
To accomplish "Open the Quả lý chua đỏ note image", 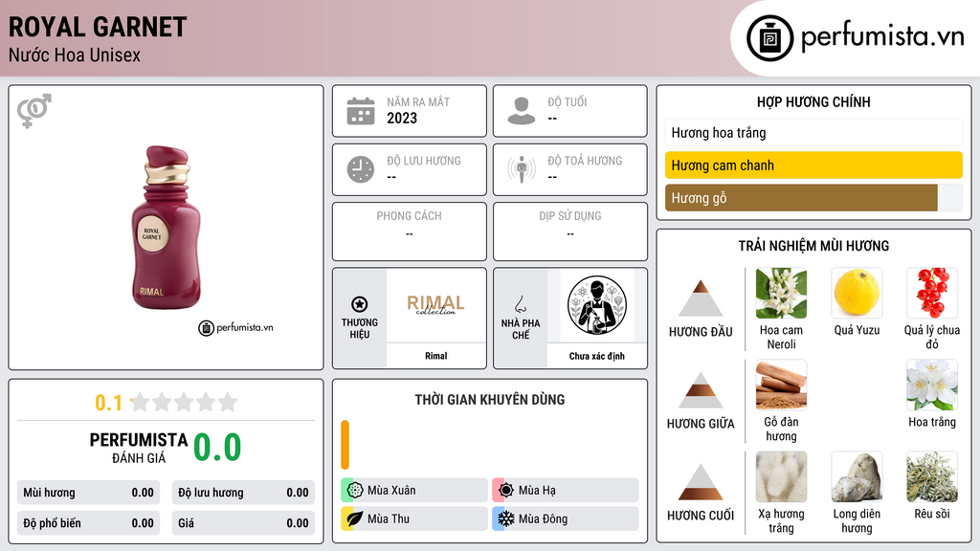I will coord(932,294).
